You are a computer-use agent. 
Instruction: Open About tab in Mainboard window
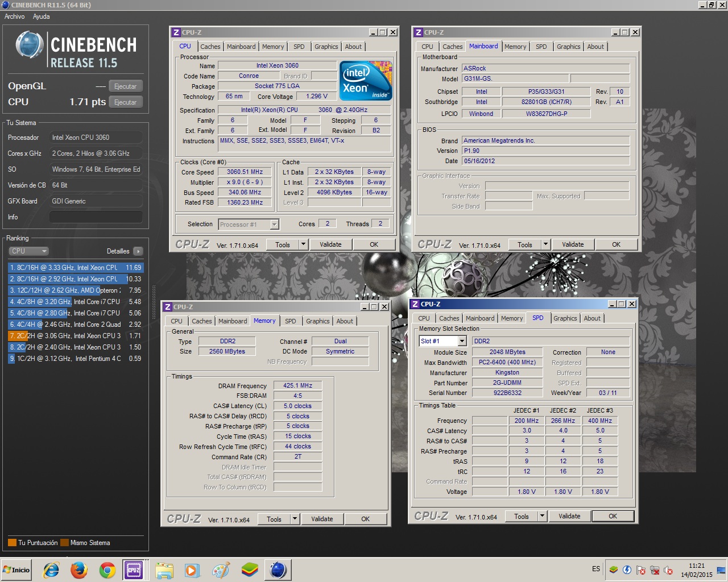(x=595, y=47)
